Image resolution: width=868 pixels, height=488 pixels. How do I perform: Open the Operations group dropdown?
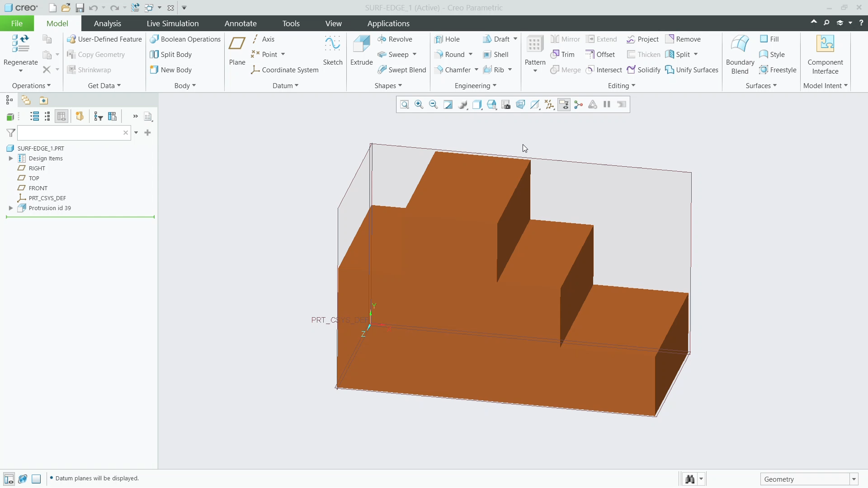(x=31, y=86)
